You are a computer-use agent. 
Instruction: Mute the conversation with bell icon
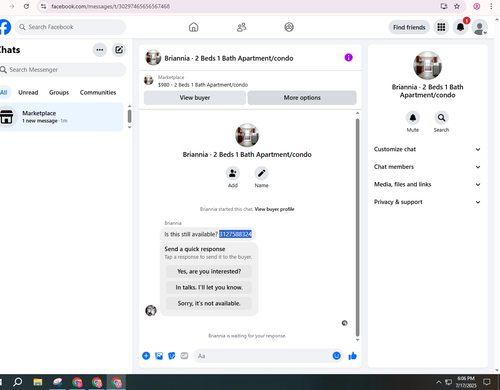[x=413, y=118]
